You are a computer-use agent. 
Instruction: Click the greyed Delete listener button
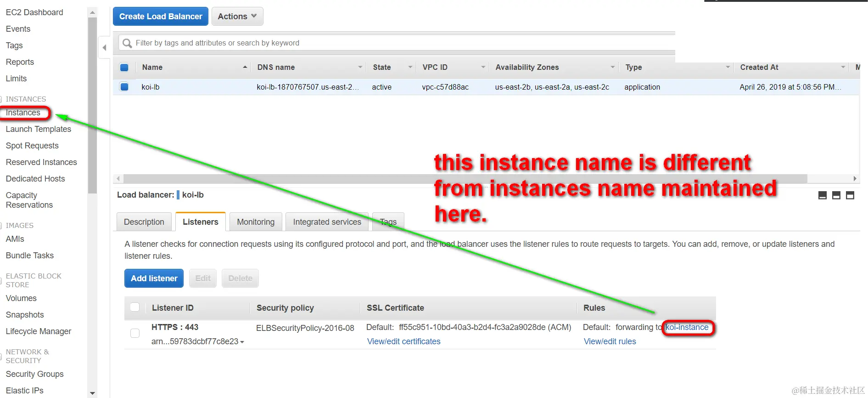tap(241, 279)
